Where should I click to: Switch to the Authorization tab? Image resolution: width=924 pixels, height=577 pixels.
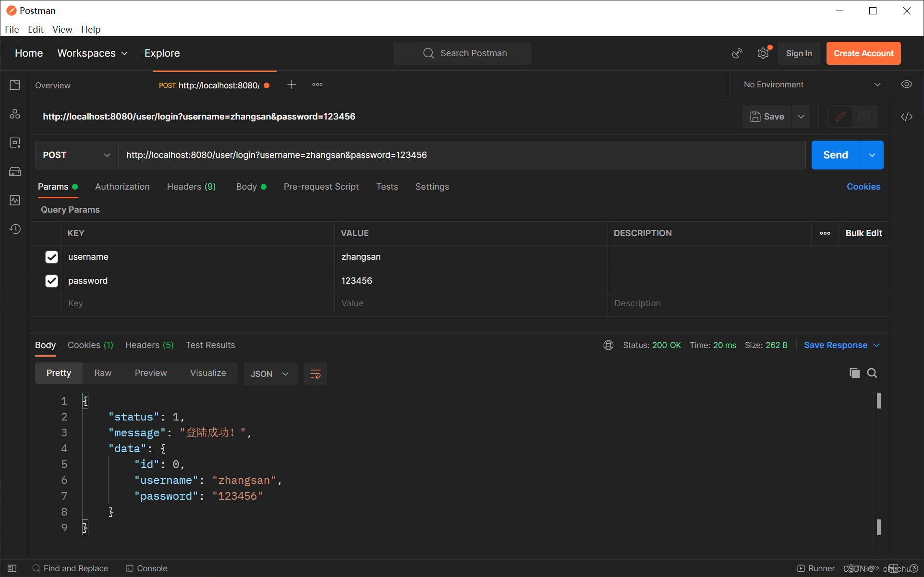tap(122, 187)
